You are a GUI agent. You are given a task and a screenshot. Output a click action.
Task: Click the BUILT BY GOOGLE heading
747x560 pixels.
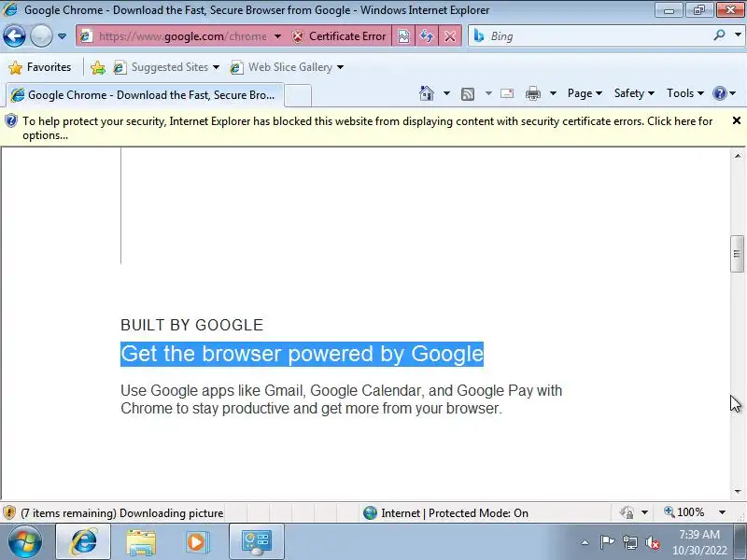click(x=192, y=325)
